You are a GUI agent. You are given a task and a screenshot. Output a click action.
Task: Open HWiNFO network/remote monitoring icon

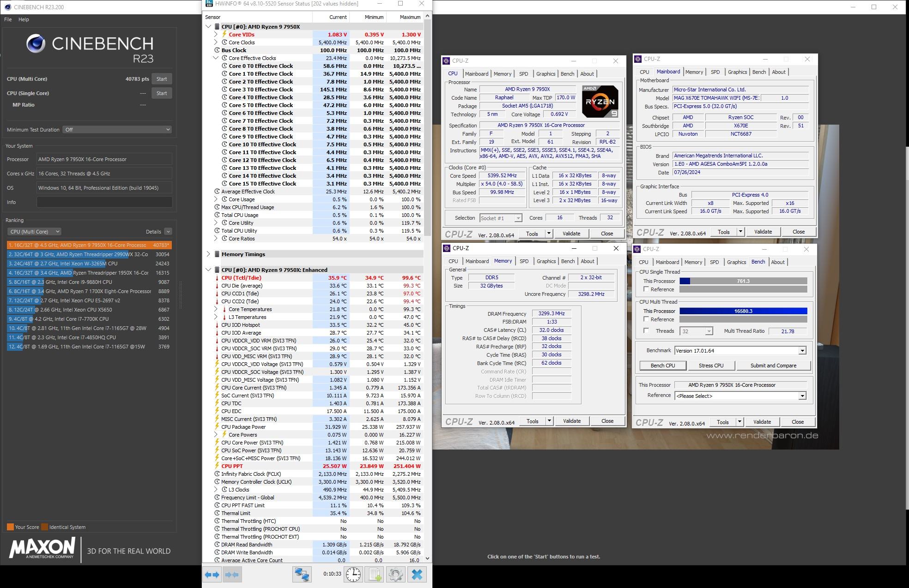[302, 575]
